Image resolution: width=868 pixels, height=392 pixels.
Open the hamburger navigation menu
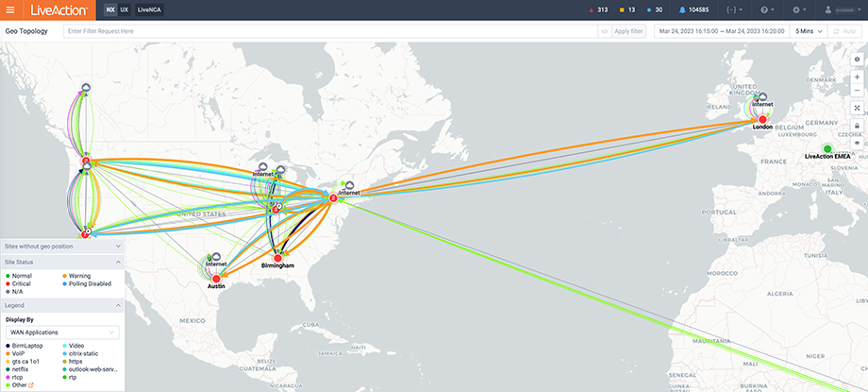(x=9, y=9)
